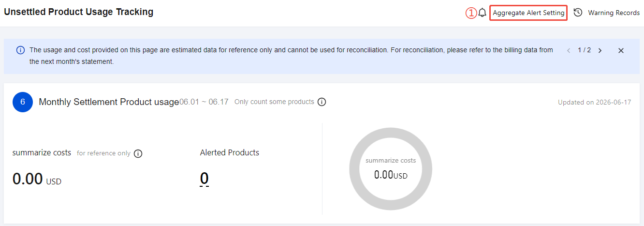Open Aggregate Alert Setting
Viewport: 644px width, 226px height.
528,13
